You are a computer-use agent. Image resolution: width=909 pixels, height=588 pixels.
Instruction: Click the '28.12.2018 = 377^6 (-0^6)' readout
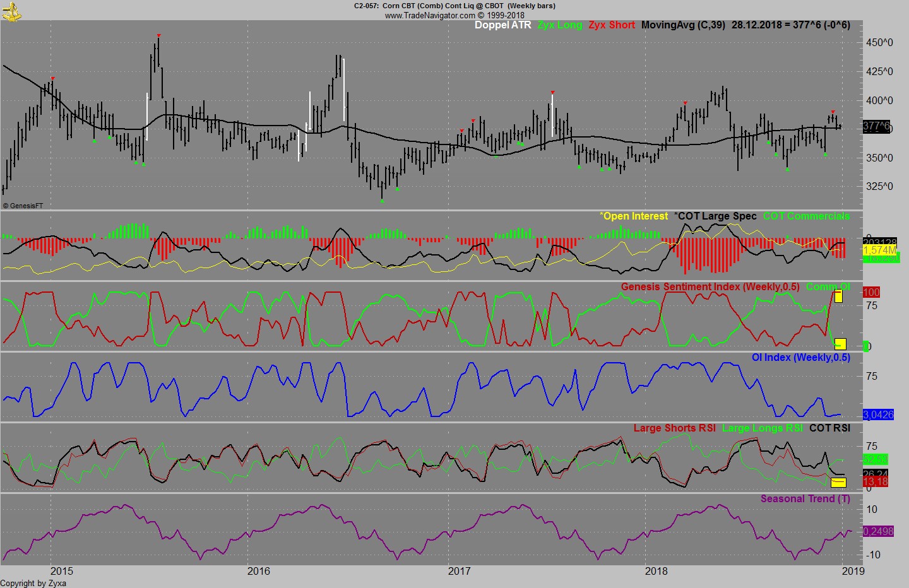coord(791,25)
